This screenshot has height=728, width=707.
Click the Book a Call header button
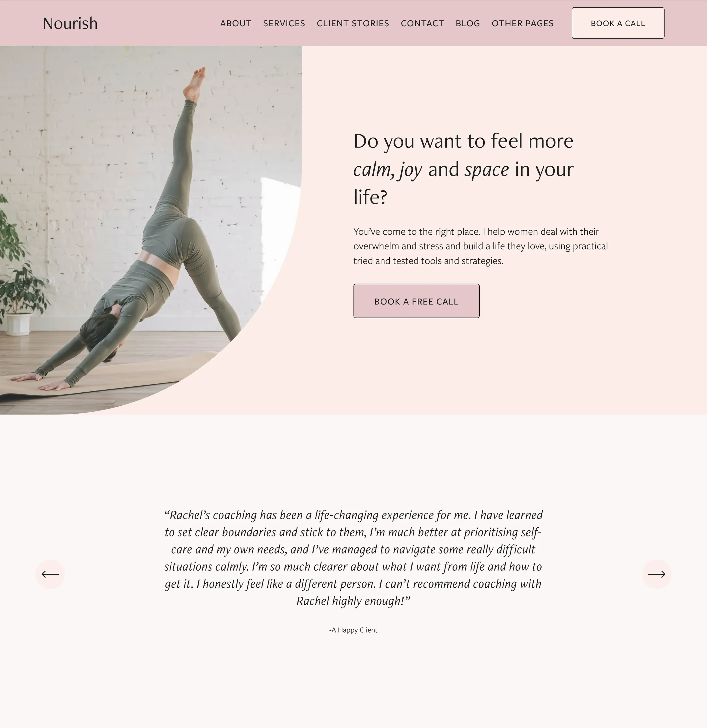point(618,23)
